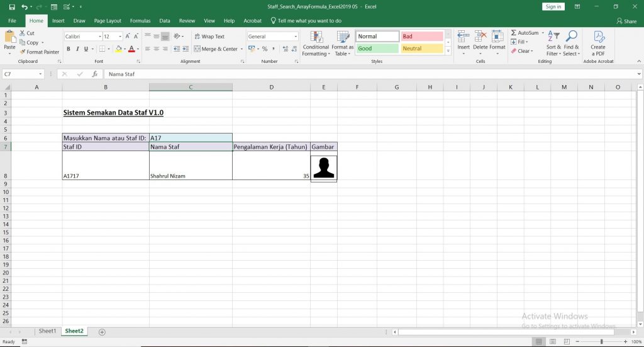
Task: Switch to Page Break Preview
Action: [567, 342]
